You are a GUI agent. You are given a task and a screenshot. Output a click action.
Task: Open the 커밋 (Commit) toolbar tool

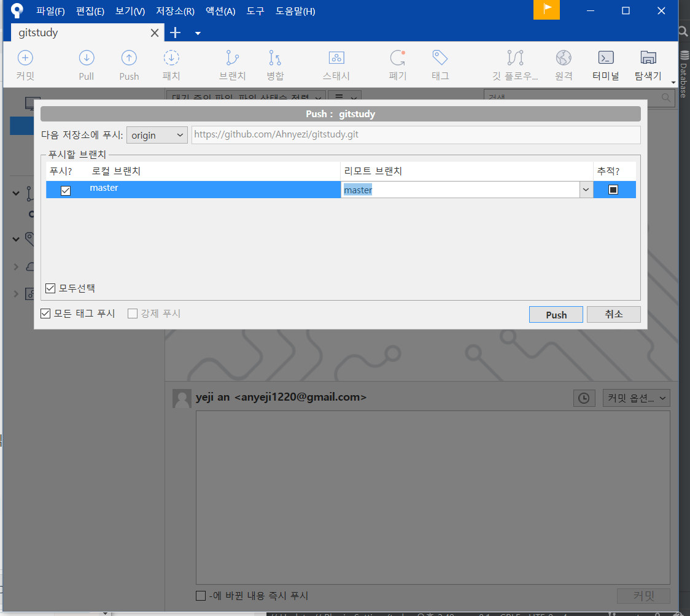click(x=25, y=65)
